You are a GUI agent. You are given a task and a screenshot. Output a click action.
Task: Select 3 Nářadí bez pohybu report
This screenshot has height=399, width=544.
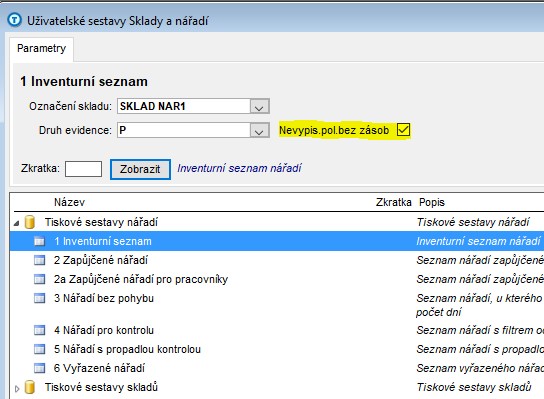(104, 298)
